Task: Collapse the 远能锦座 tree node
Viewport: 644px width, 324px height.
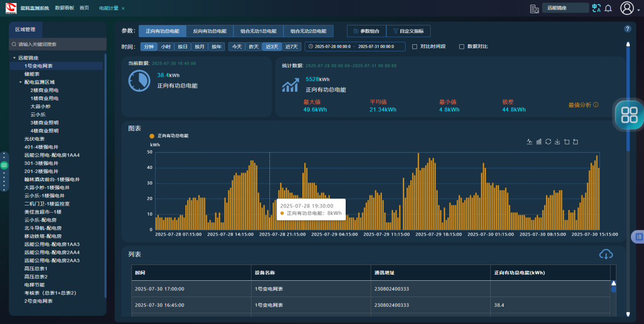Action: (14, 58)
